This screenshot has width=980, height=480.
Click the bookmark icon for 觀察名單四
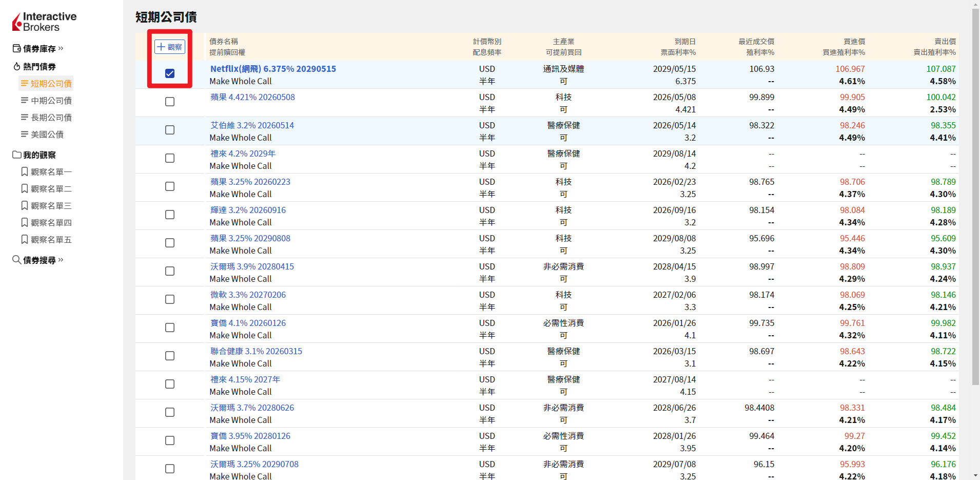point(24,222)
